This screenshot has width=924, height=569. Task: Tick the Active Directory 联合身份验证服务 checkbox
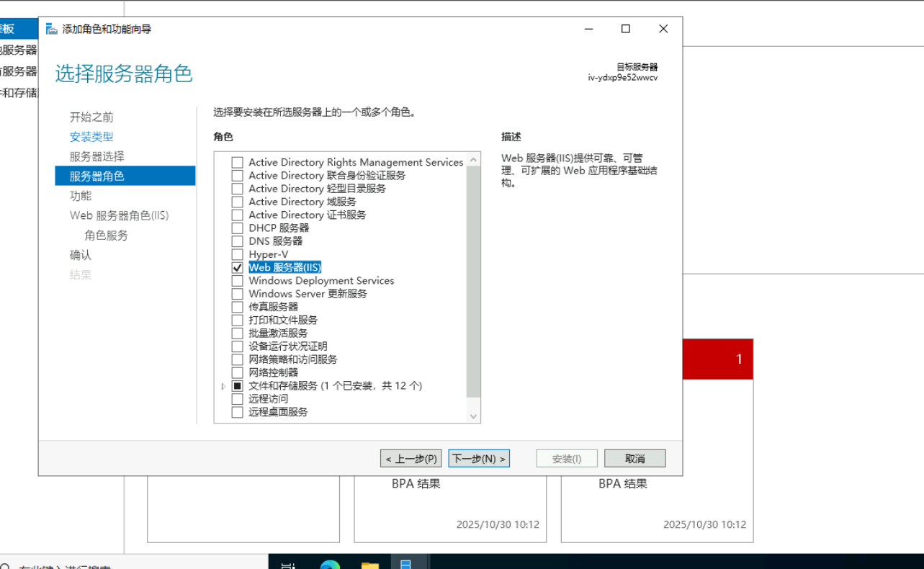pos(237,176)
